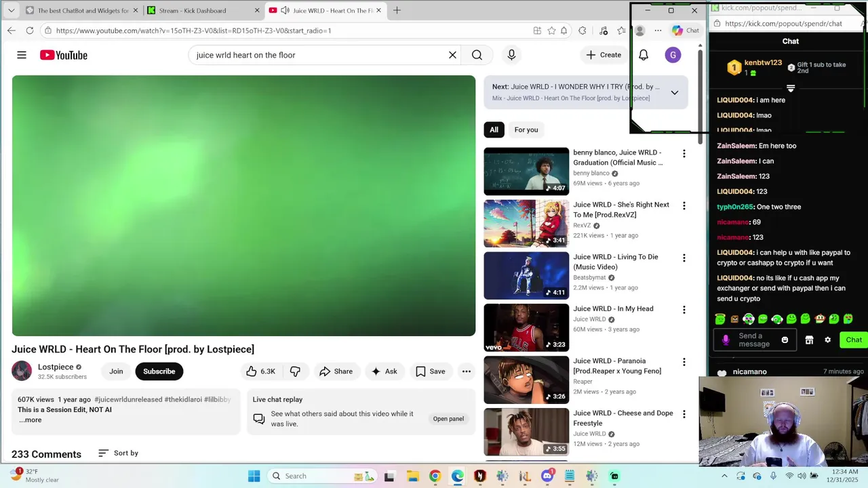Open options for Cheese and Dope Freestyle
Screen dimensions: 868x488
[x=684, y=414]
